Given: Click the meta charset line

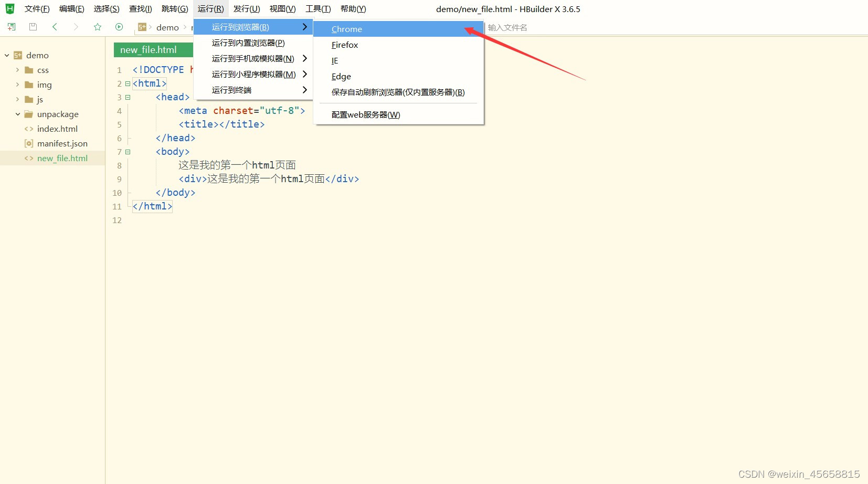Looking at the screenshot, I should (242, 111).
